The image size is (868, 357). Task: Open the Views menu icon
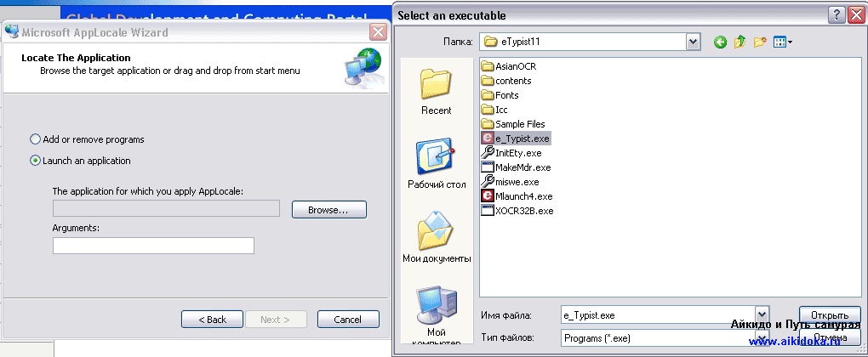coord(783,42)
